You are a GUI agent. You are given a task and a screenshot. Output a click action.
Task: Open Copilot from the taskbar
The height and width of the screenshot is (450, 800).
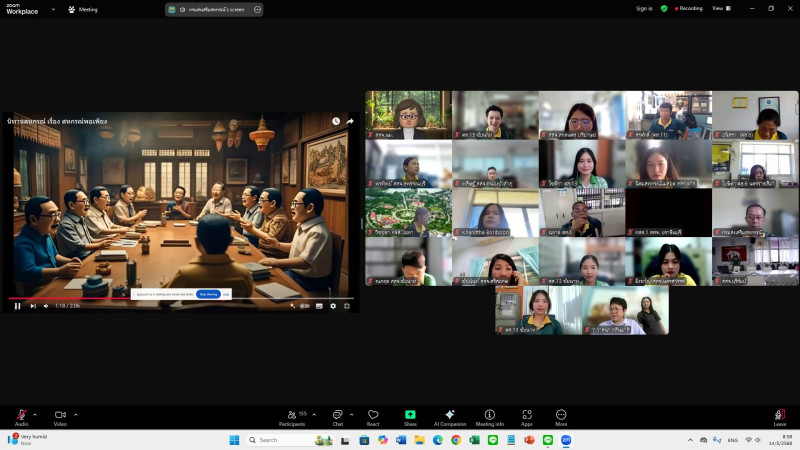coord(383,440)
